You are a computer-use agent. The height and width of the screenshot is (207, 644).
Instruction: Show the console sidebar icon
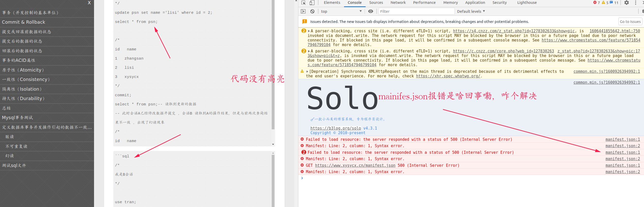303,11
